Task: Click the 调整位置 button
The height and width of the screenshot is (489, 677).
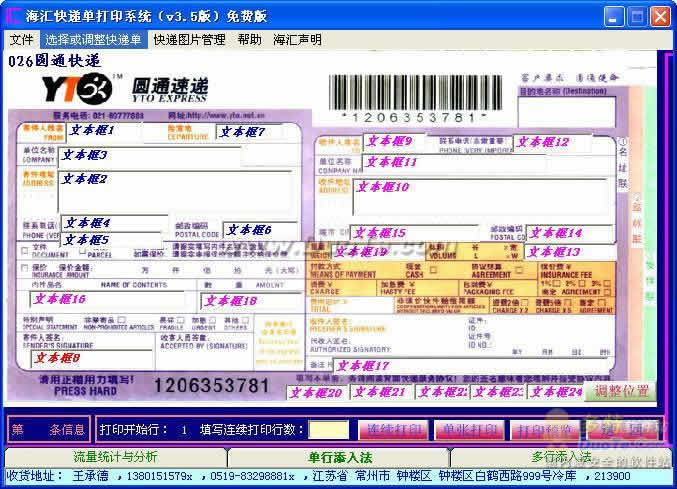Action: point(621,391)
